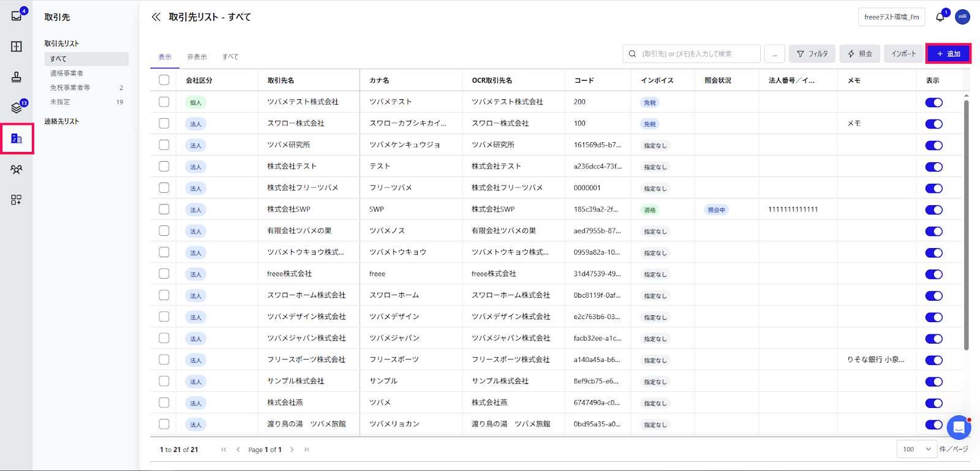Switch to the 非表示 tab
The height and width of the screenshot is (471, 980).
[x=197, y=57]
